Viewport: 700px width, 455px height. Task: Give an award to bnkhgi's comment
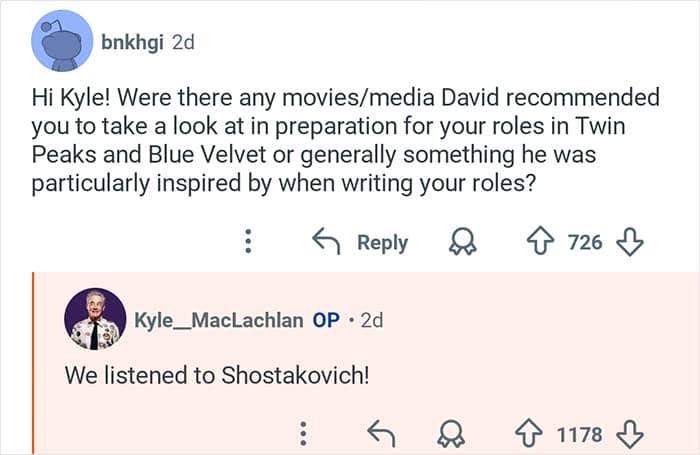pyautogui.click(x=464, y=242)
